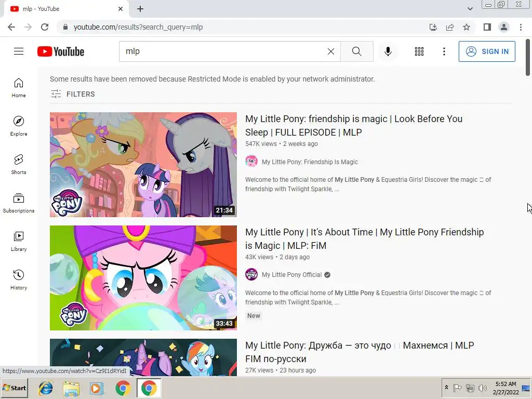Screen dimensions: 532x399
Task: Open title 'My Little Pony: Дружба — это чудо'
Action: [360, 352]
